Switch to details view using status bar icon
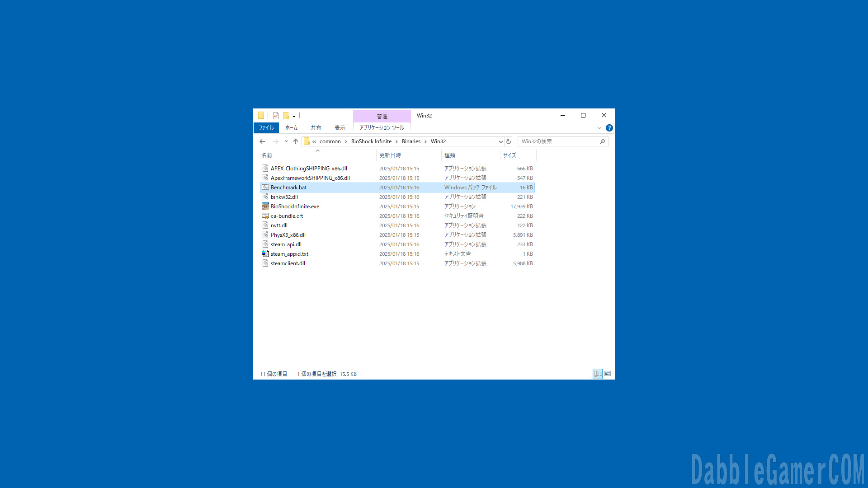The width and height of the screenshot is (868, 488). (x=598, y=374)
